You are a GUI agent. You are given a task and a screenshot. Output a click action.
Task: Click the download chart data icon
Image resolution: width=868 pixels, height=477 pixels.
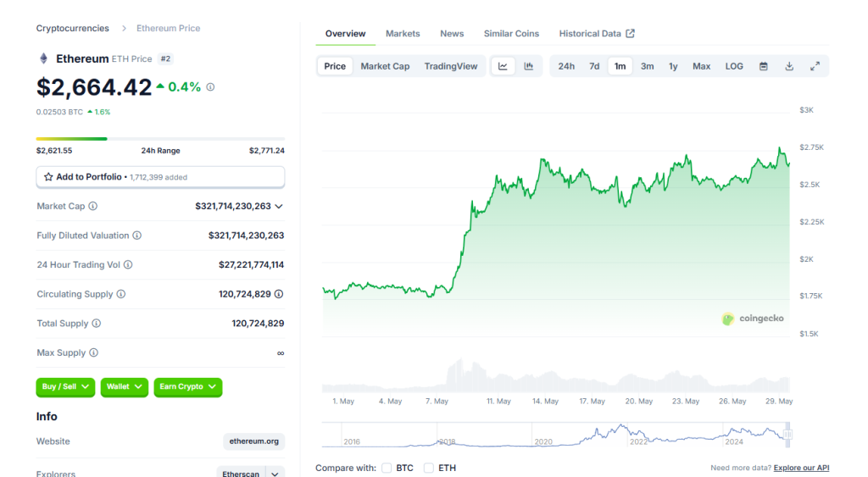(789, 66)
